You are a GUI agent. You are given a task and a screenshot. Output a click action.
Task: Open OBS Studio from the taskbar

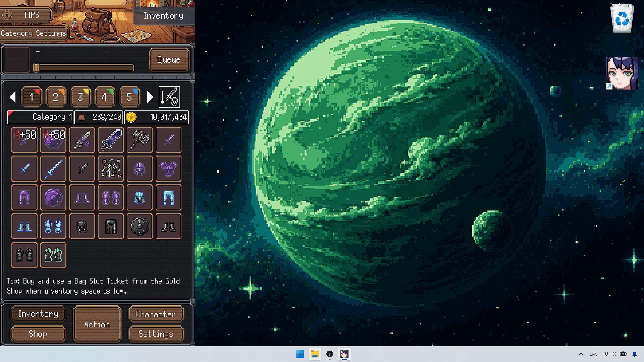tap(330, 354)
